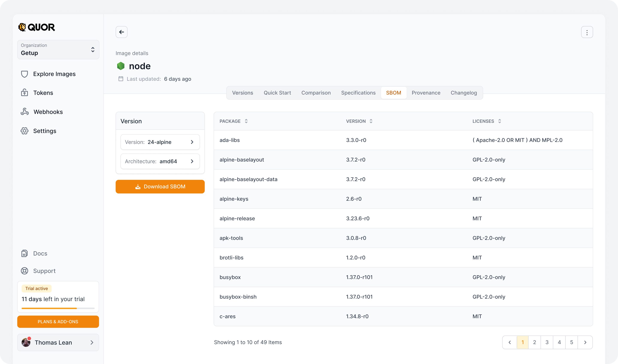
Task: Go to page 2
Action: (535, 342)
